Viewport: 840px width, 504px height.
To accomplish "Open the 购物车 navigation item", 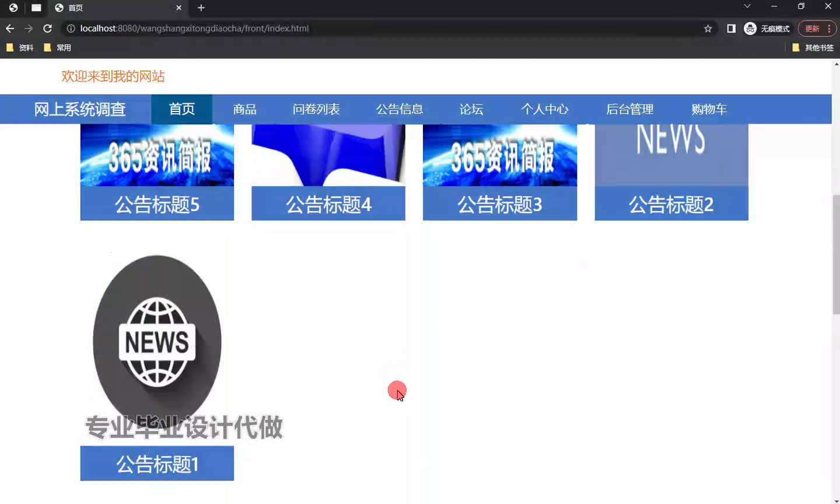I will 709,109.
